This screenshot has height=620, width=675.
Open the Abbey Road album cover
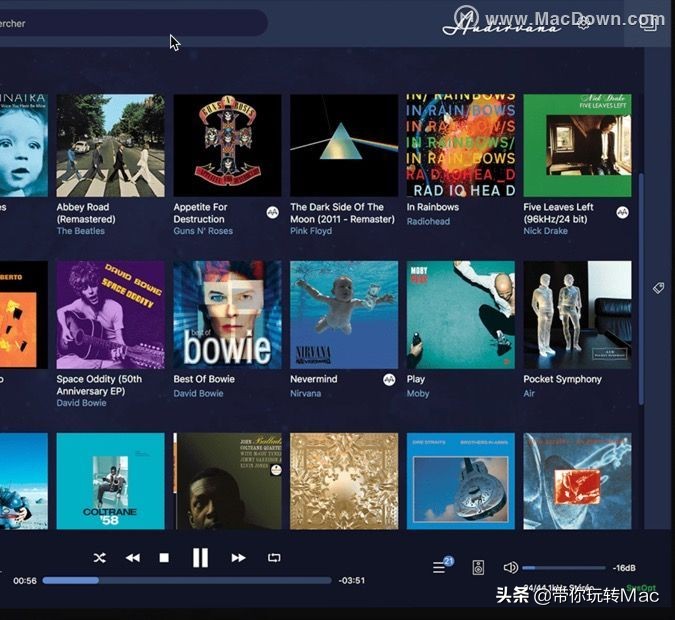111,146
